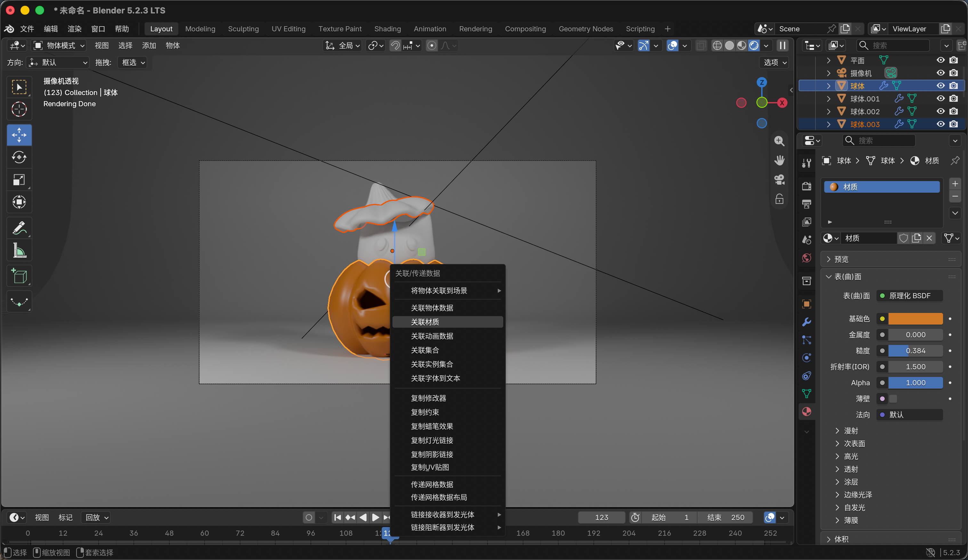Expand the 球体.003 outliner row
This screenshot has width=968, height=560.
[828, 124]
